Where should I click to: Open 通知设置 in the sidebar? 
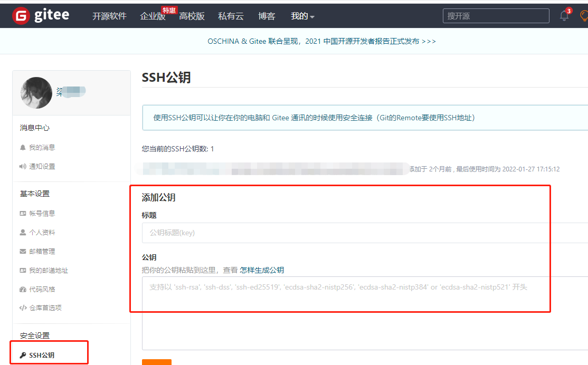pyautogui.click(x=42, y=166)
